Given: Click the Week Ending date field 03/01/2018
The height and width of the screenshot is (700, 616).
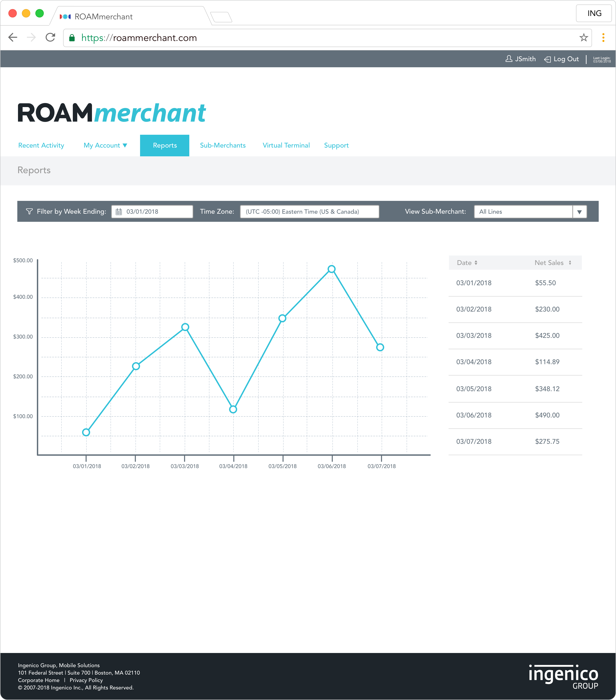Looking at the screenshot, I should point(152,212).
